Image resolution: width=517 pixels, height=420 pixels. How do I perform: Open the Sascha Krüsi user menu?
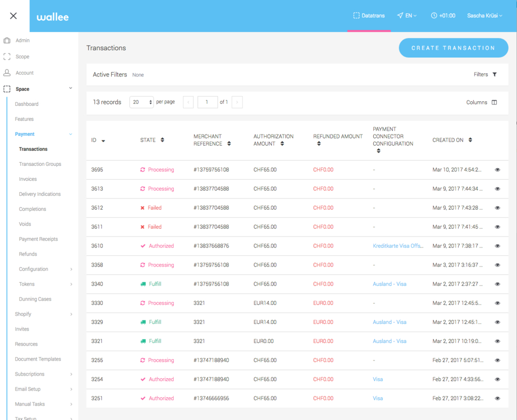pyautogui.click(x=484, y=15)
